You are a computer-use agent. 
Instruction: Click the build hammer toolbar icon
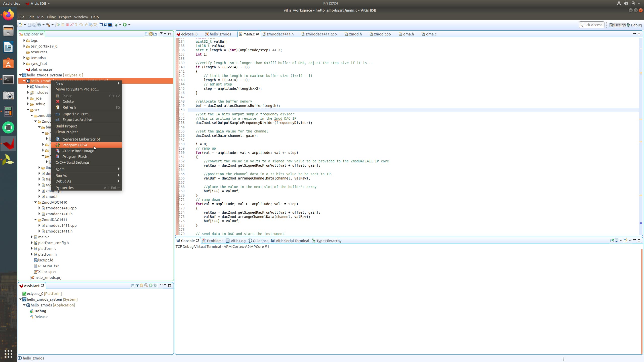pos(48,25)
